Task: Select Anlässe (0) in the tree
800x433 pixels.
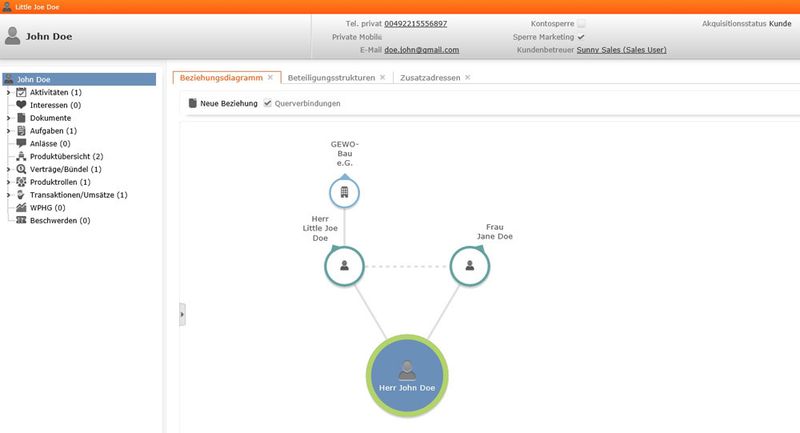Action: [50, 143]
